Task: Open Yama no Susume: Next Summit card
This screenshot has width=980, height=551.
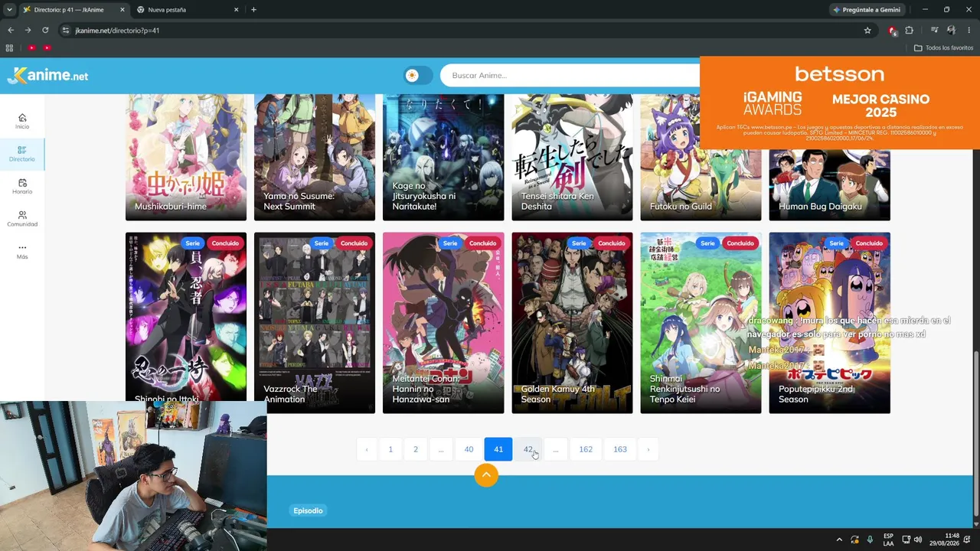Action: (315, 158)
